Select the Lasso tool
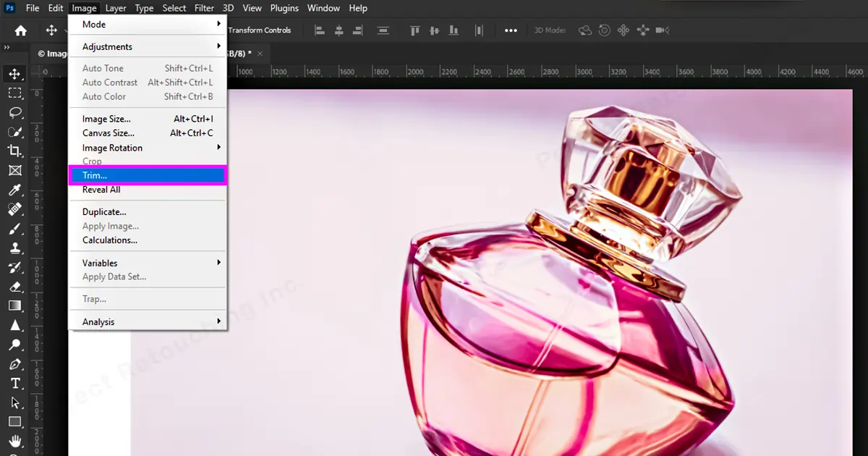Viewport: 868px width, 456px height. pos(15,112)
